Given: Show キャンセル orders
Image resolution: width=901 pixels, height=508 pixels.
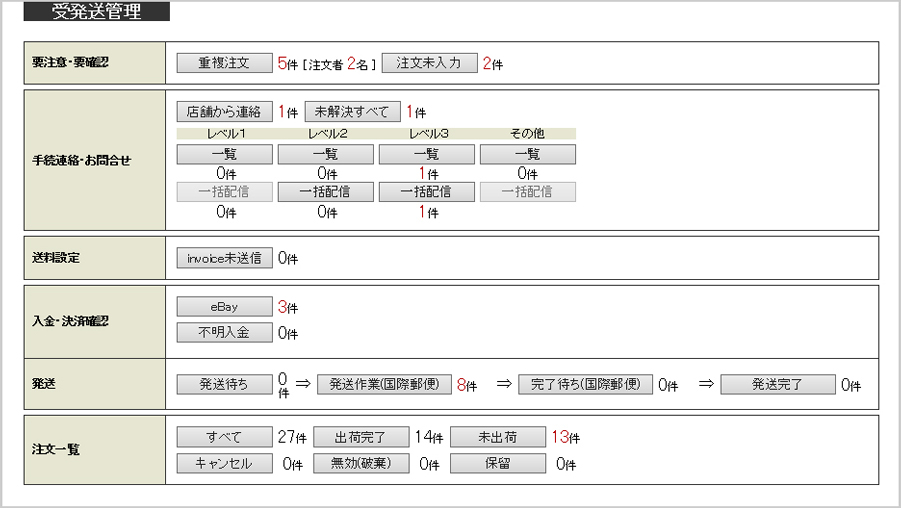Looking at the screenshot, I should point(224,463).
